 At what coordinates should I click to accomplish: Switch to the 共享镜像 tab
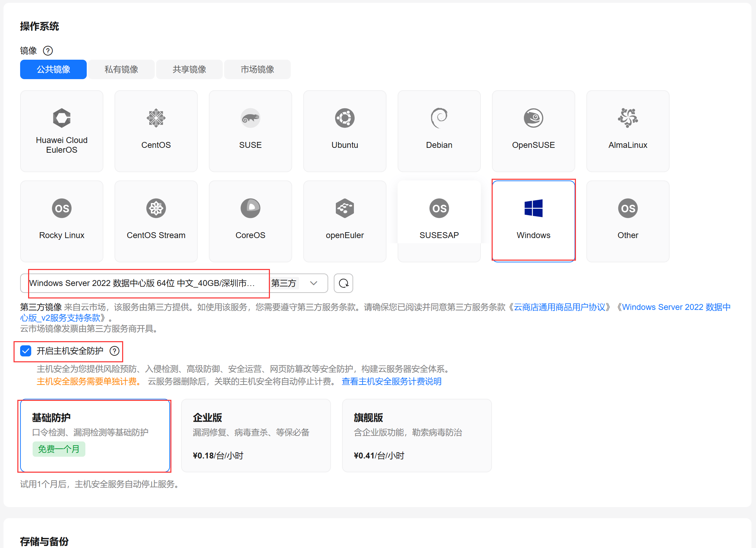coord(189,69)
